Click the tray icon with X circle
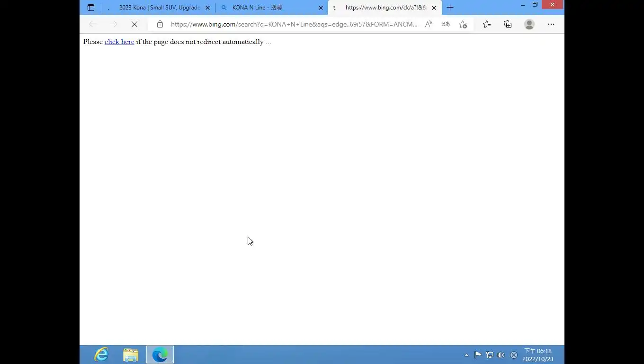 pos(514,355)
